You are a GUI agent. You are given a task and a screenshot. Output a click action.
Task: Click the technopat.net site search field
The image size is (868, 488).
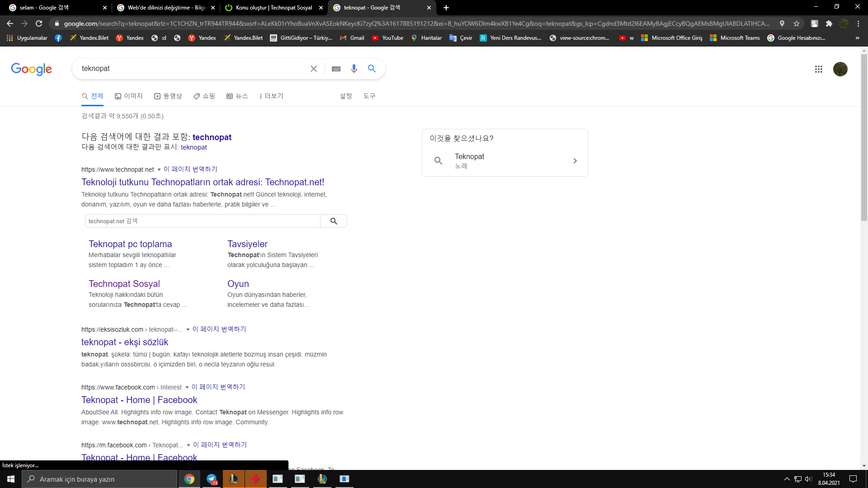click(203, 221)
